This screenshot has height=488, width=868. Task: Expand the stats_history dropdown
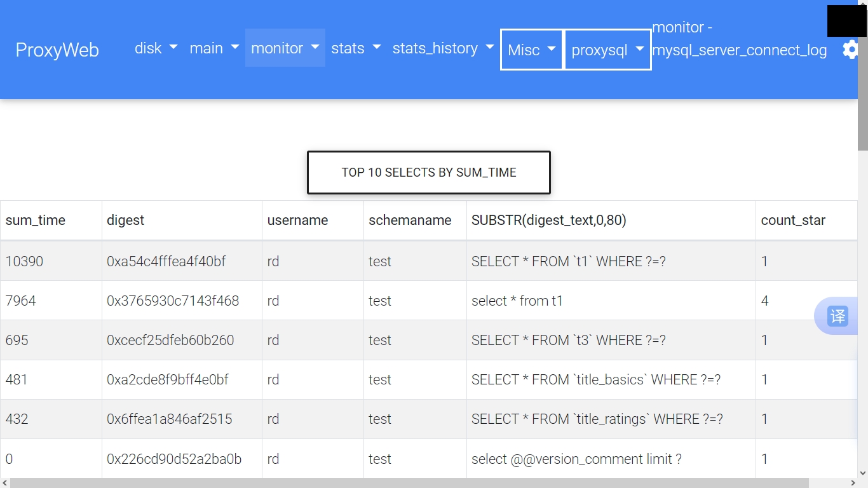click(442, 48)
